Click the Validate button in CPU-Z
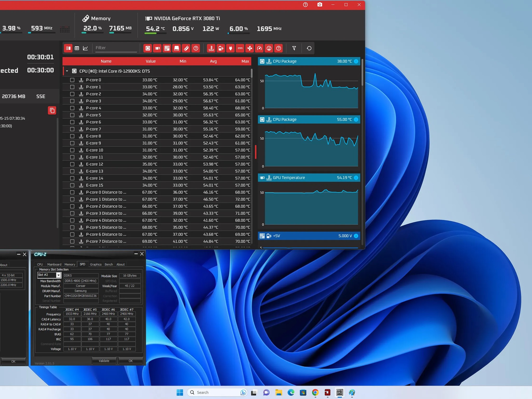Screen dimensions: 532x399 click(x=104, y=361)
